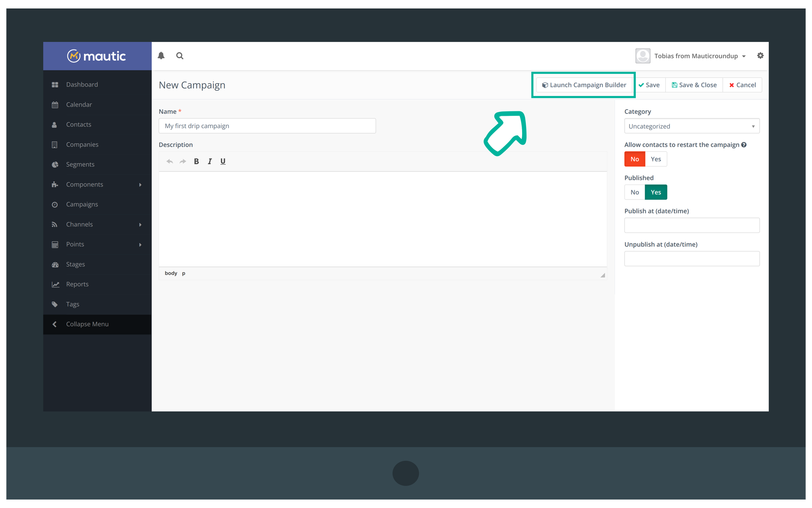Click the search magnifier icon
Image resolution: width=812 pixels, height=508 pixels.
click(180, 56)
